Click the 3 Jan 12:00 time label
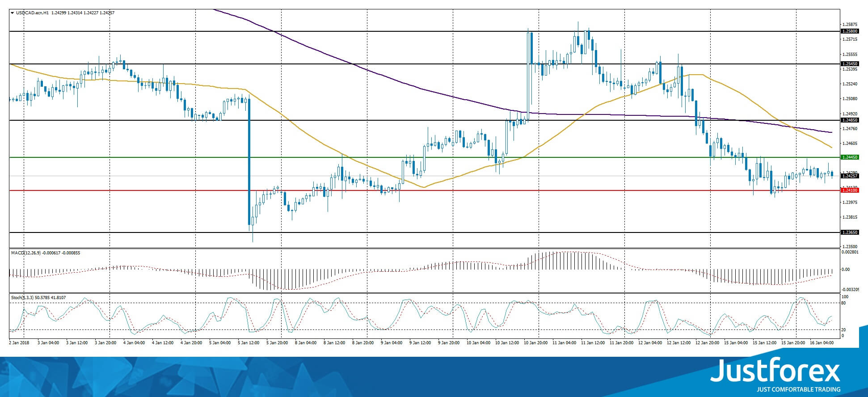868x397 pixels. [77, 343]
